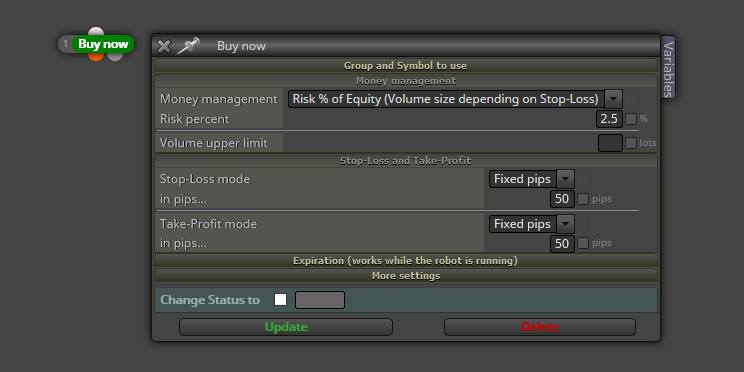Screen dimensions: 744x372
Task: Click the top input connector of Buy now block
Action: pyautogui.click(x=96, y=31)
